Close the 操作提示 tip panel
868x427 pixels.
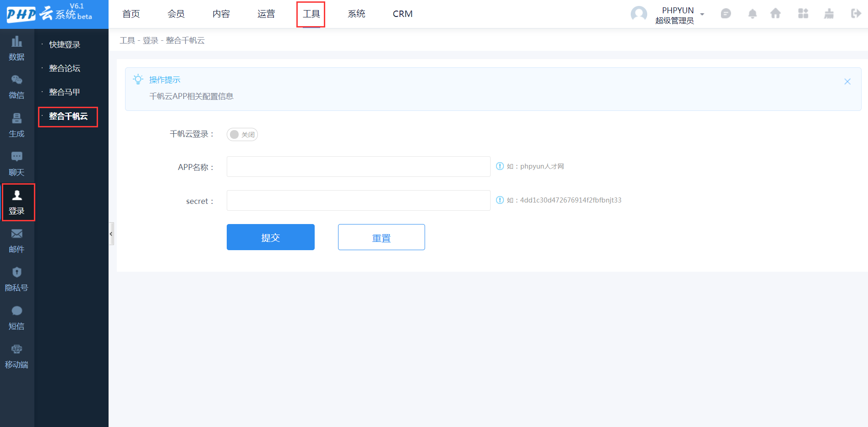pos(847,82)
